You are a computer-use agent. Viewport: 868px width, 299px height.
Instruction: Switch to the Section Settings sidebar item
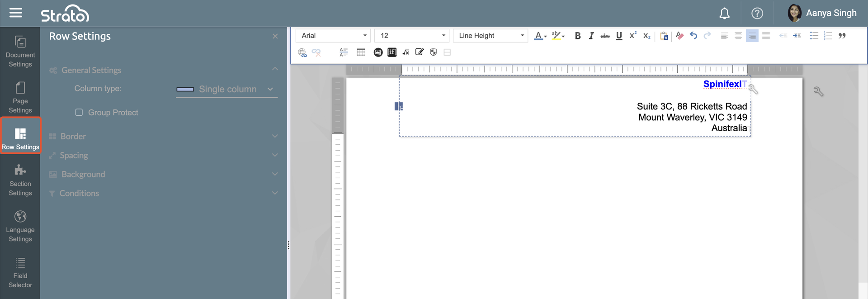point(20,180)
